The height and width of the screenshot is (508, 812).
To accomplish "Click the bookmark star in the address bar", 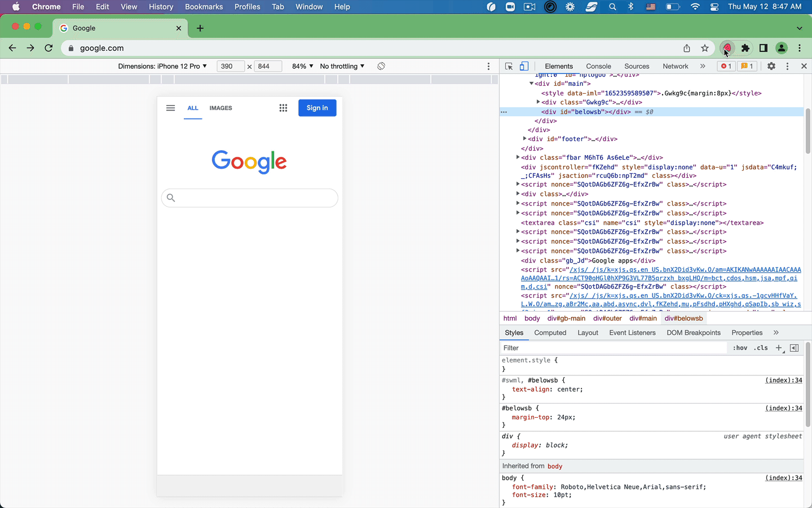I will [705, 49].
